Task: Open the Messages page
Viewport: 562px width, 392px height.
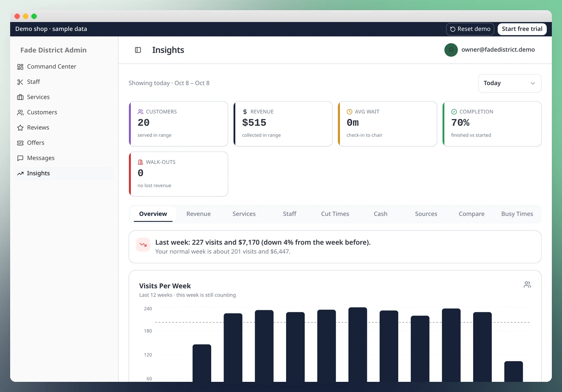Action: point(64,158)
